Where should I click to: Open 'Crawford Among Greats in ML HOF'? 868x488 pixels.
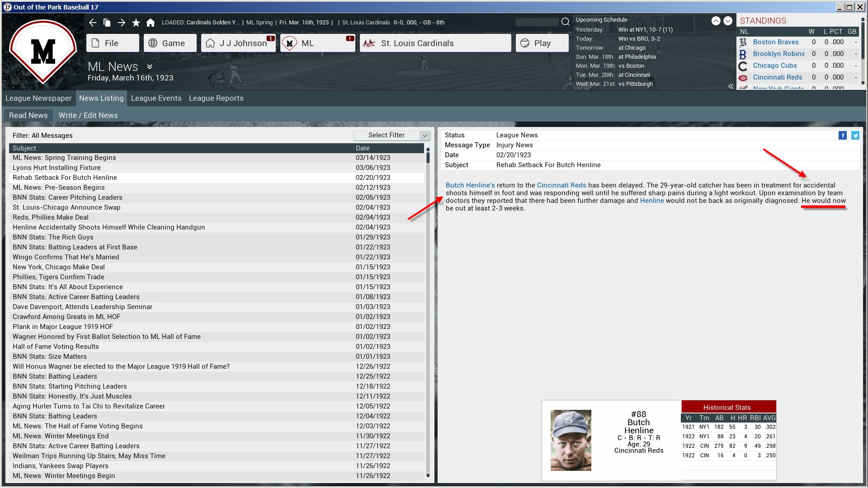[217, 317]
